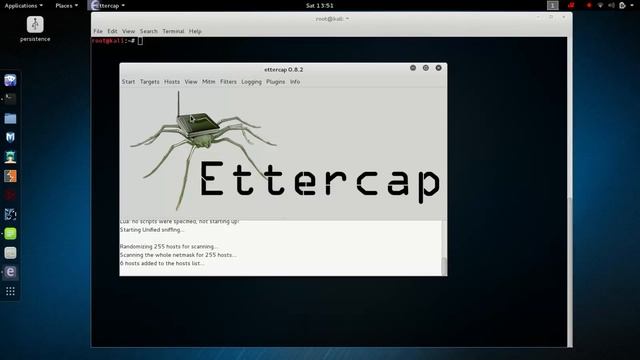The width and height of the screenshot is (640, 360).
Task: Open terminal Search menu
Action: [x=149, y=31]
